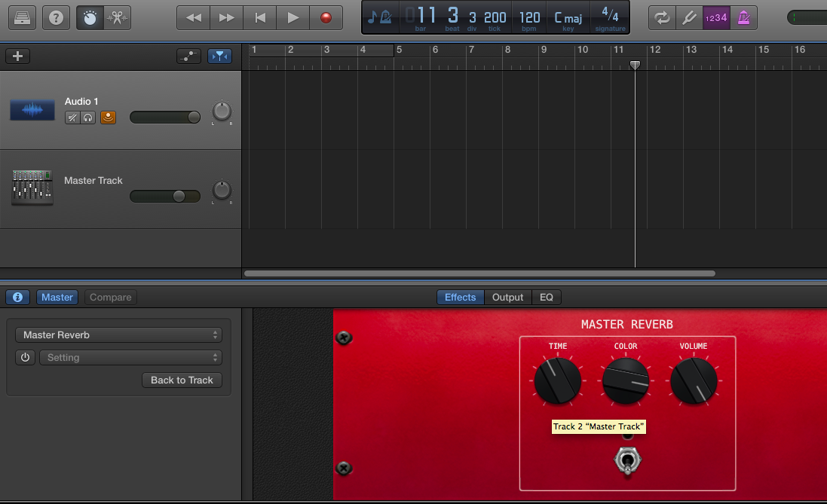Viewport: 827px width, 504px height.
Task: Open the audio Editor with the scissors icon
Action: click(117, 17)
